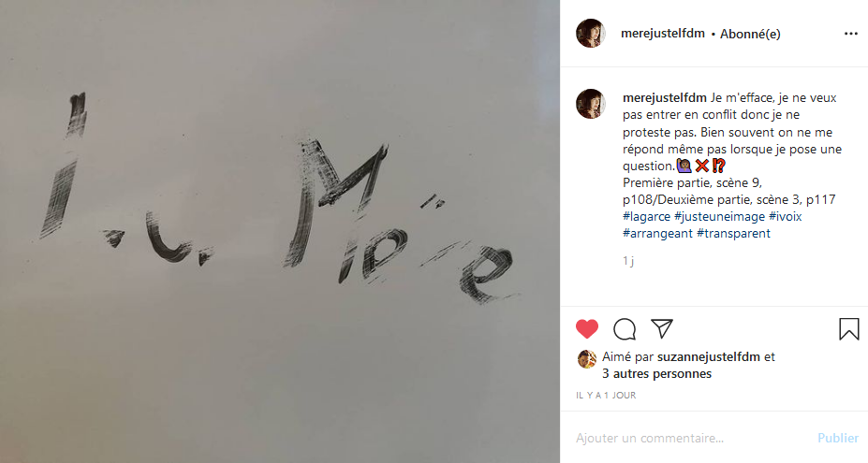The width and height of the screenshot is (868, 463).
Task: Open the #arrangeant hashtag
Action: click(657, 234)
